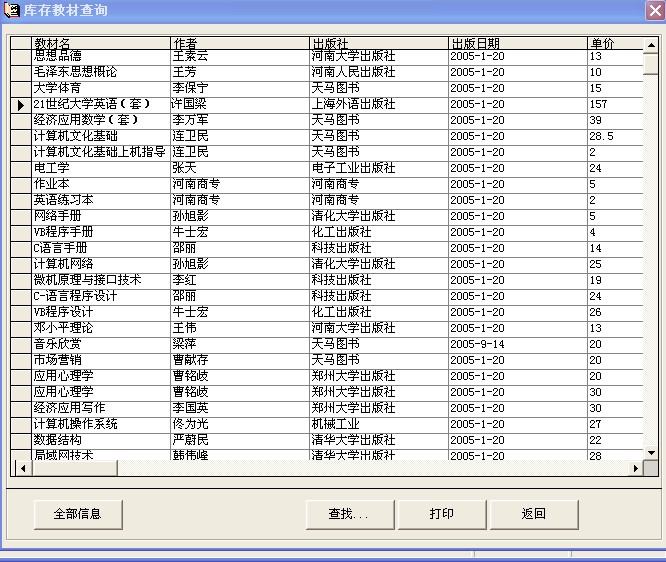Viewport: 666px width, 562px height.
Task: Select the cell 大学体育
Action: [x=101, y=89]
